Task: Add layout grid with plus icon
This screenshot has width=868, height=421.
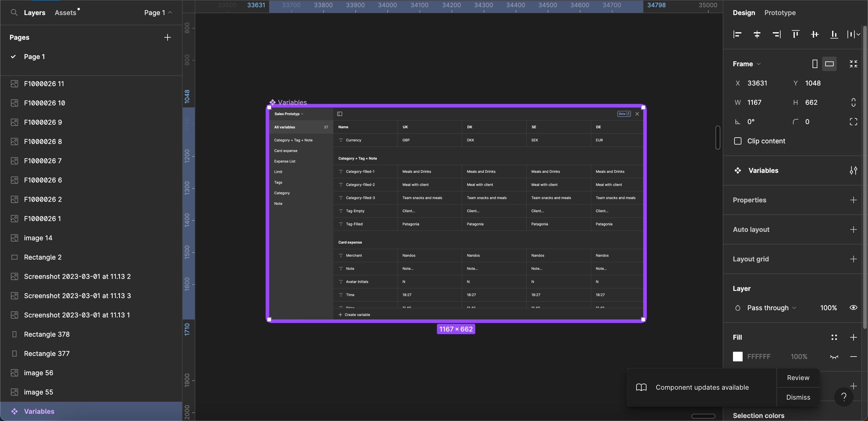Action: coord(853,259)
